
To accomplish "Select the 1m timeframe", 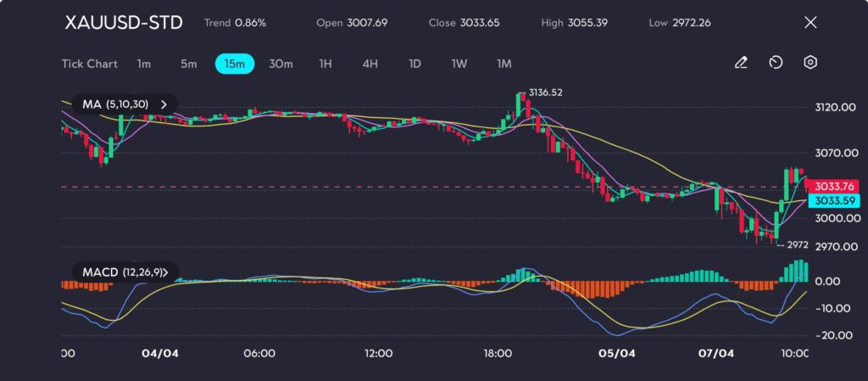I will 144,64.
